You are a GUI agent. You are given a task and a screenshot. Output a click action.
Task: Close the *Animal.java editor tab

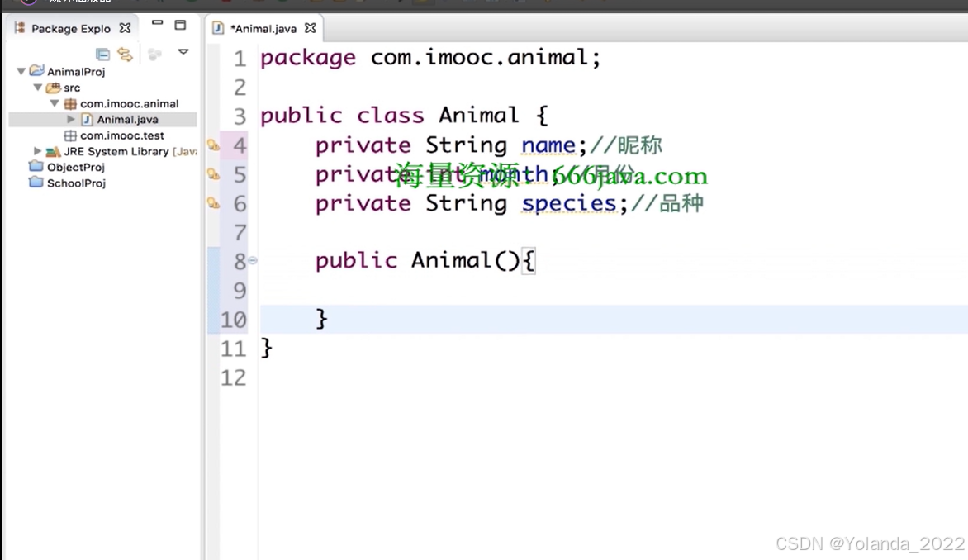pyautogui.click(x=311, y=28)
